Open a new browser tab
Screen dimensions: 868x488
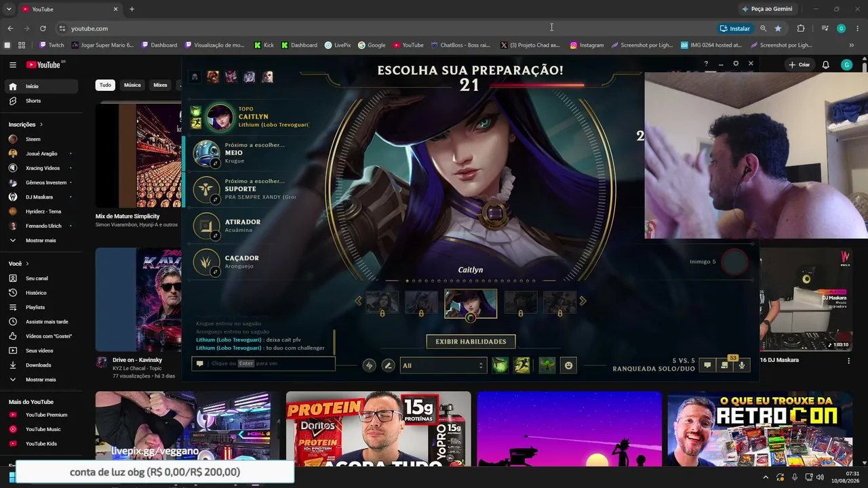pyautogui.click(x=132, y=9)
